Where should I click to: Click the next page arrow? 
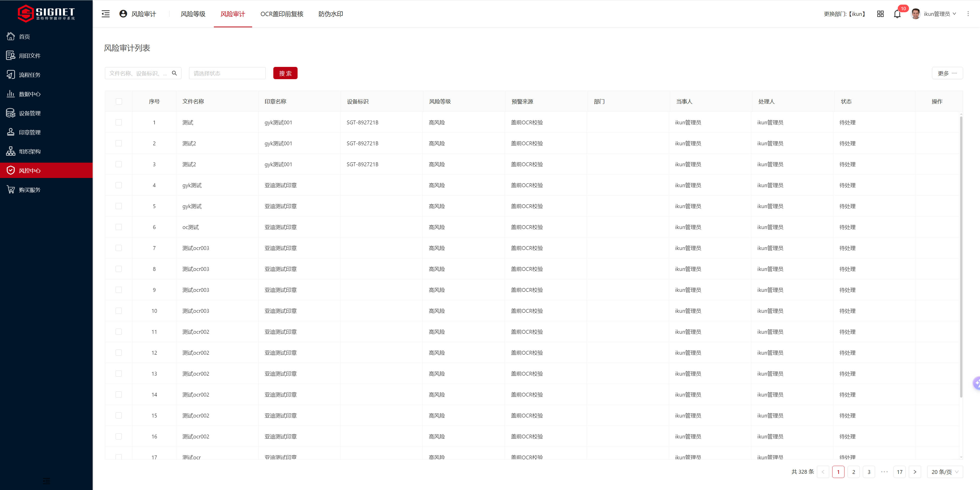915,472
